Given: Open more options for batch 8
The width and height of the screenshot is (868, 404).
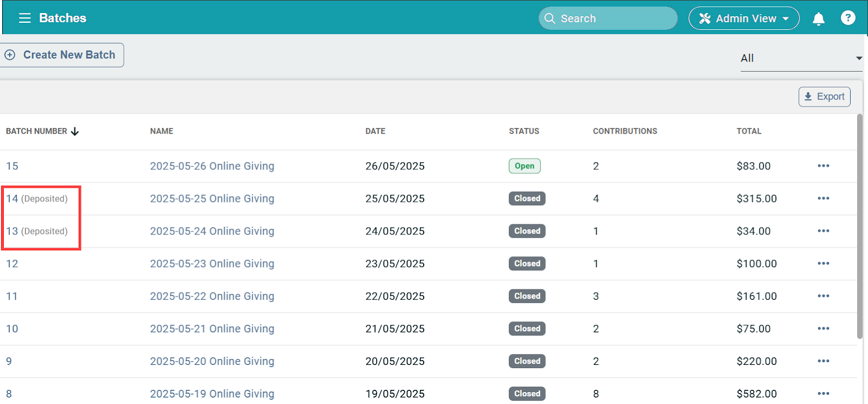Looking at the screenshot, I should pos(824,394).
